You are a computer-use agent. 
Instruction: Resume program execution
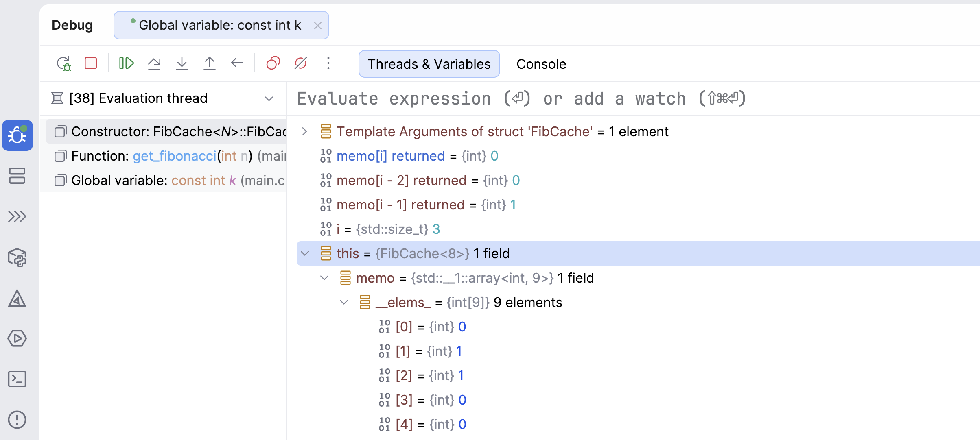point(125,63)
